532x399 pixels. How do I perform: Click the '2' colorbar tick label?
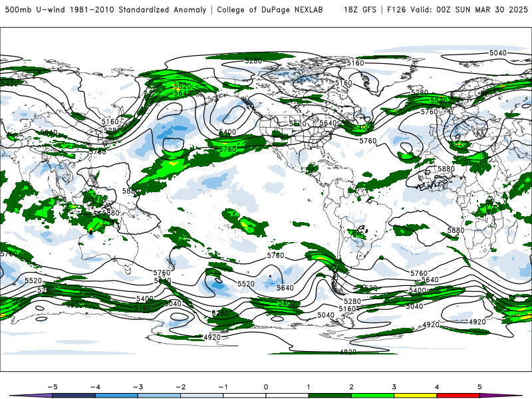coord(352,387)
